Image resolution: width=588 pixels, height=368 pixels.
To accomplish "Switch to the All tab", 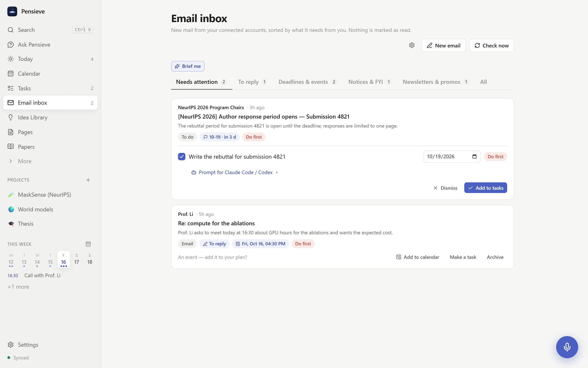I will (x=484, y=82).
